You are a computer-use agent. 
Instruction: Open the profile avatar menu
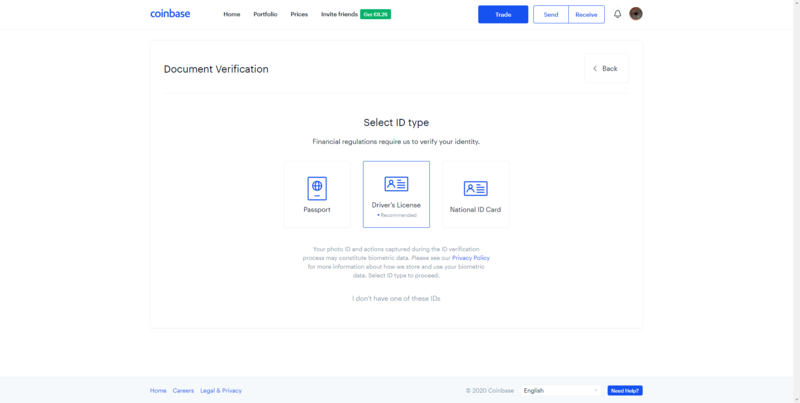click(636, 14)
